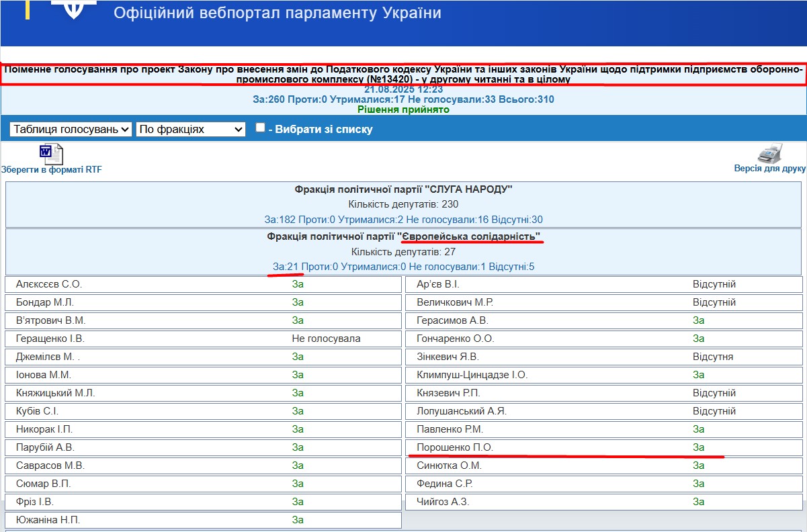This screenshot has height=532, width=807.
Task: Click the printer icon for print version
Action: click(770, 152)
